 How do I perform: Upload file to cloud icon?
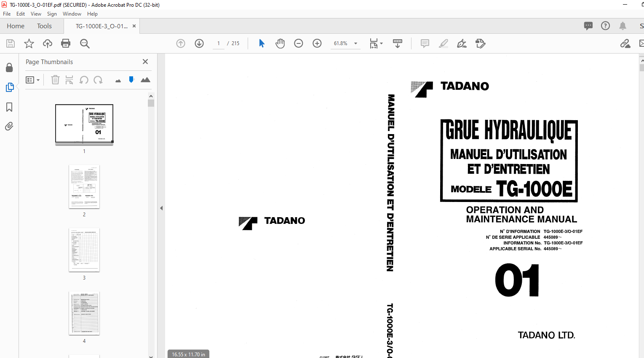pos(48,43)
